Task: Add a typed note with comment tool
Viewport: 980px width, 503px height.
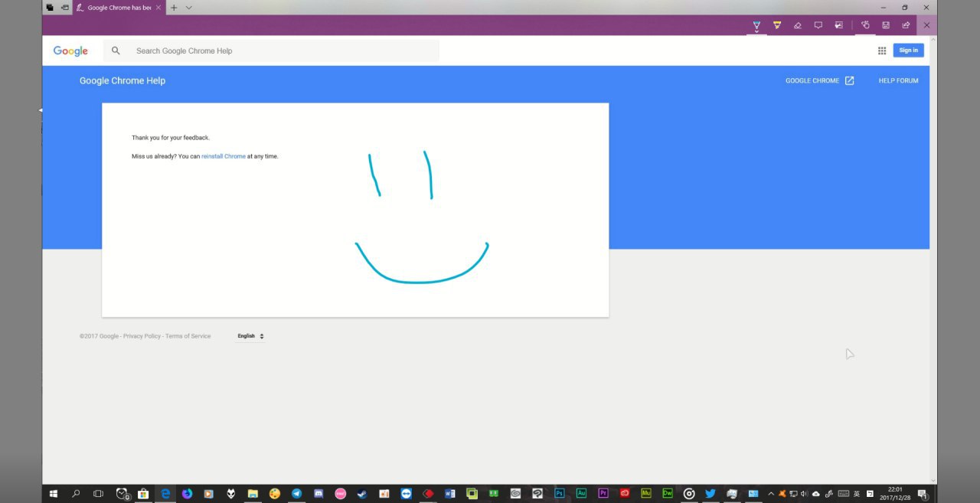Action: 818,25
